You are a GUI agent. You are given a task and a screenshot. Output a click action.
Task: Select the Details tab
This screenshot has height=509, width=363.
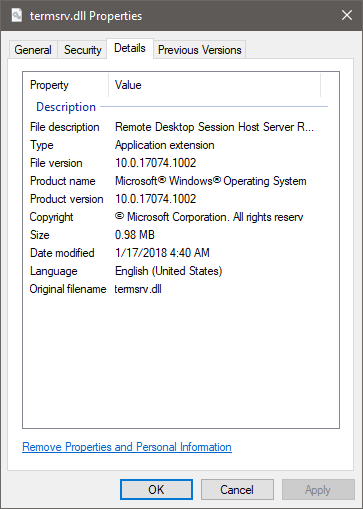(x=130, y=48)
